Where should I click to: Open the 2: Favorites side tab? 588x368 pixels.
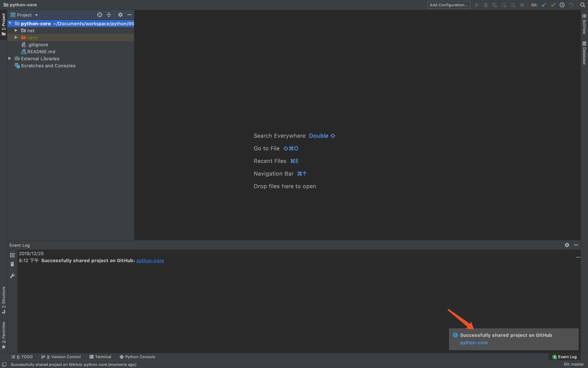click(4, 335)
